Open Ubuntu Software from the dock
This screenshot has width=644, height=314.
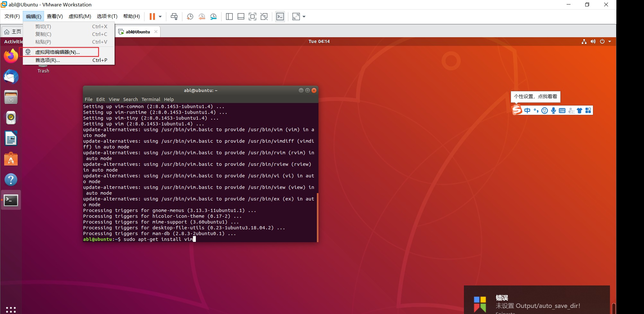tap(11, 159)
